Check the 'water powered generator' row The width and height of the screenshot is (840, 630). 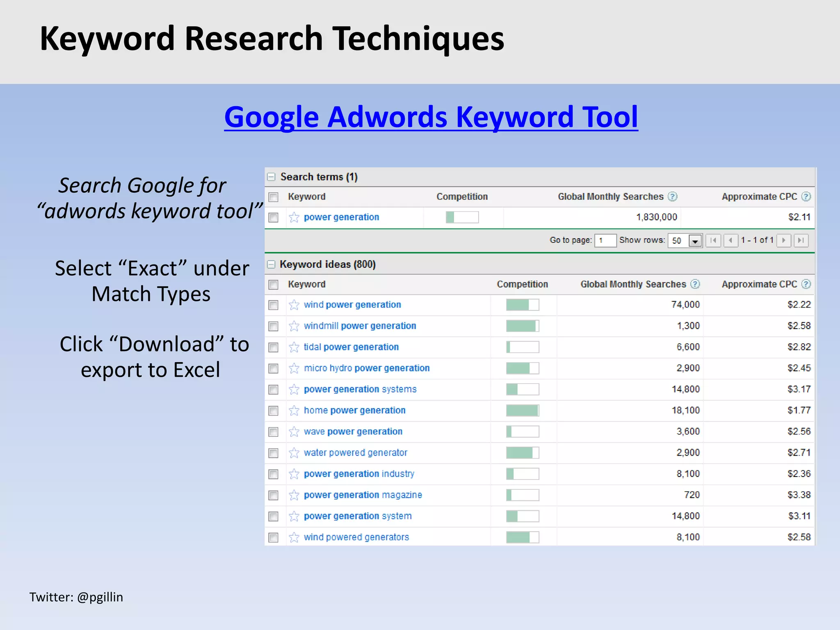click(x=273, y=453)
